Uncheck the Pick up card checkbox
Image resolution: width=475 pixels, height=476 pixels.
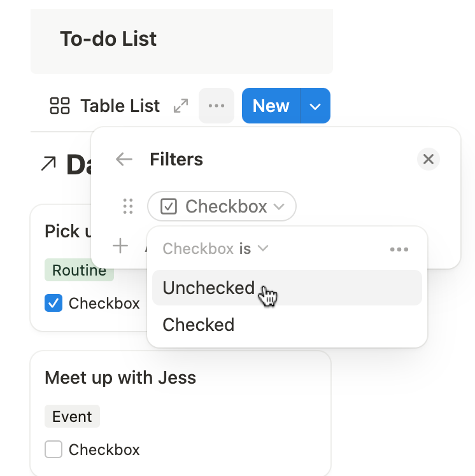[x=53, y=303]
